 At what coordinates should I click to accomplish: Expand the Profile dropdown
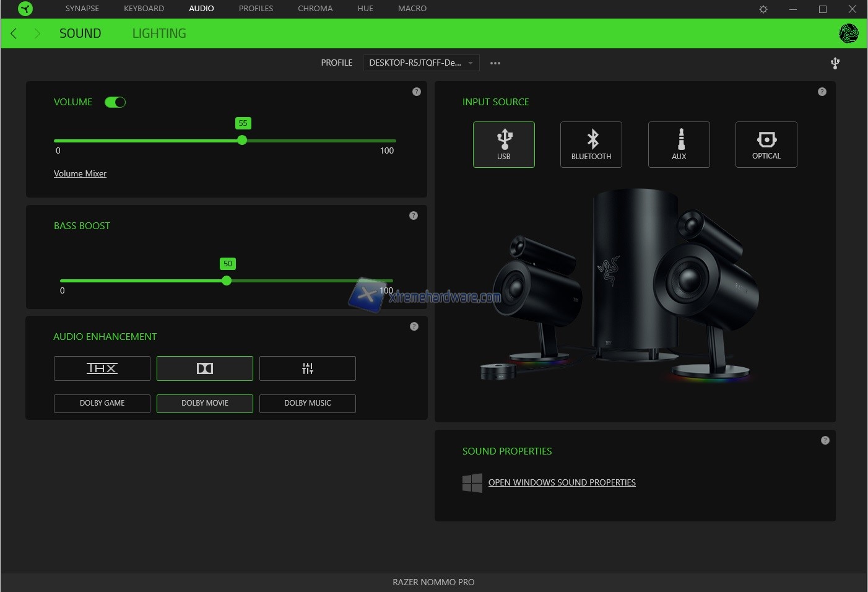click(421, 63)
